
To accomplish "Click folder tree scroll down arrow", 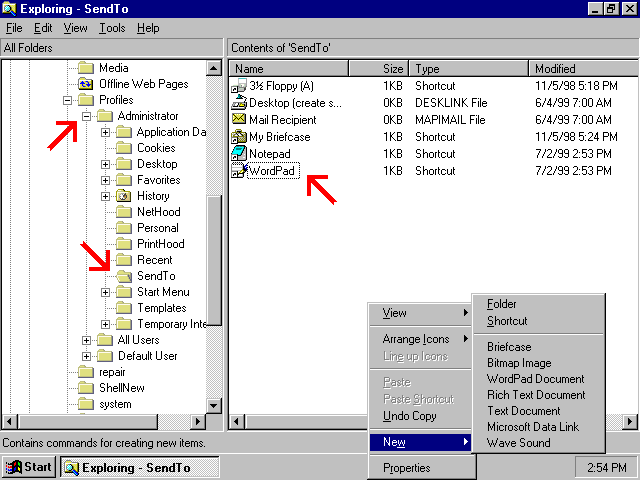I will pyautogui.click(x=214, y=405).
